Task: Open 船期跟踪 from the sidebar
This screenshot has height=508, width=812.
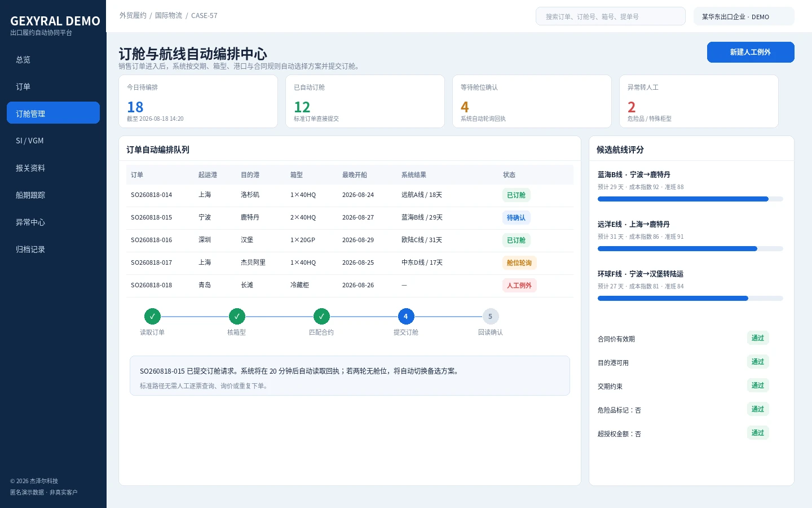Action: point(53,195)
